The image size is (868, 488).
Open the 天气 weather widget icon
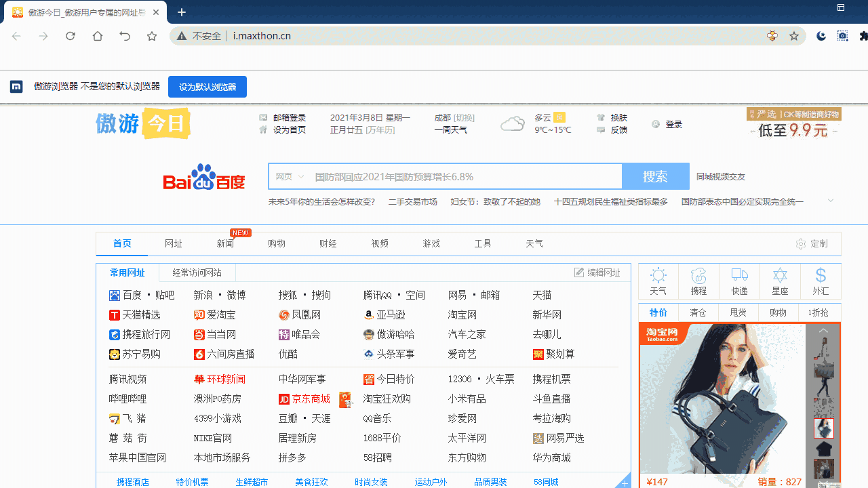657,281
